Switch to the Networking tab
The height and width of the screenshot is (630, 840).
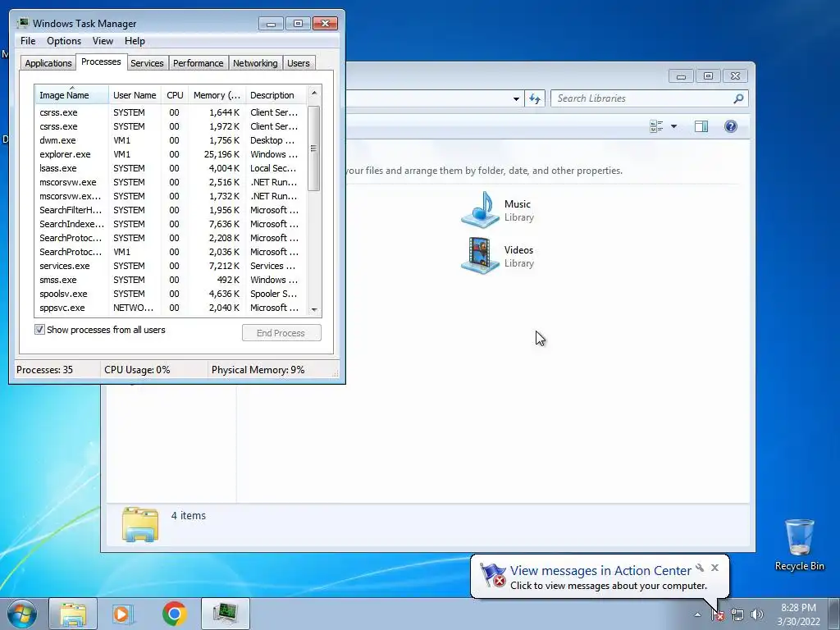tap(255, 63)
